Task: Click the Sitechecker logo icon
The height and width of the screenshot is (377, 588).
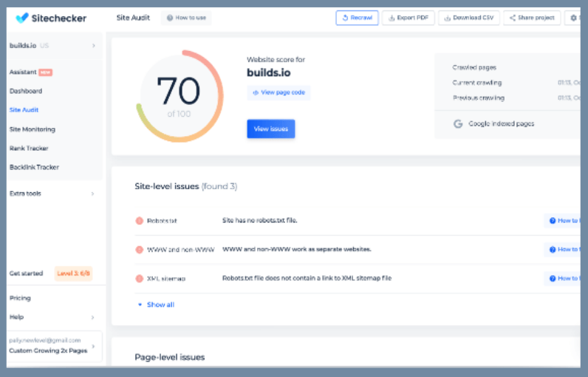Action: pos(22,18)
